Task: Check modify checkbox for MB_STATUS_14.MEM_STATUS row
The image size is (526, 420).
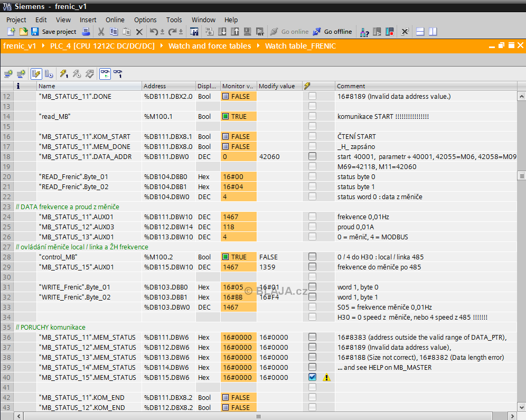Action: [x=312, y=367]
